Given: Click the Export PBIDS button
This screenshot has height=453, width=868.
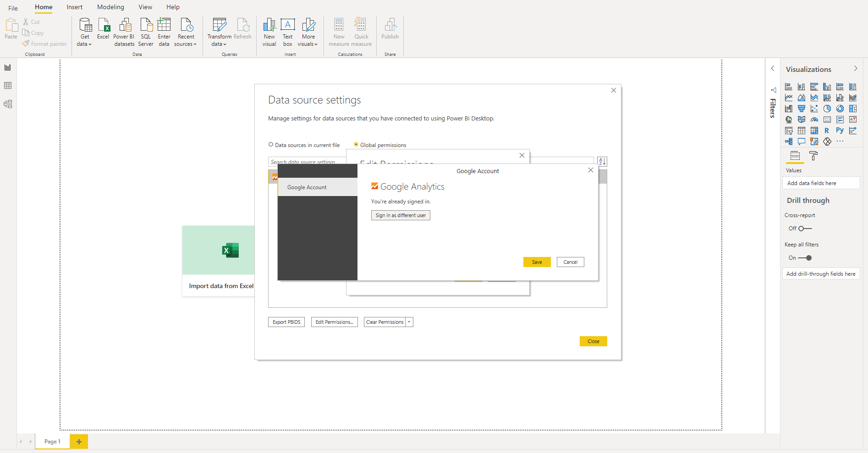Looking at the screenshot, I should click(286, 322).
